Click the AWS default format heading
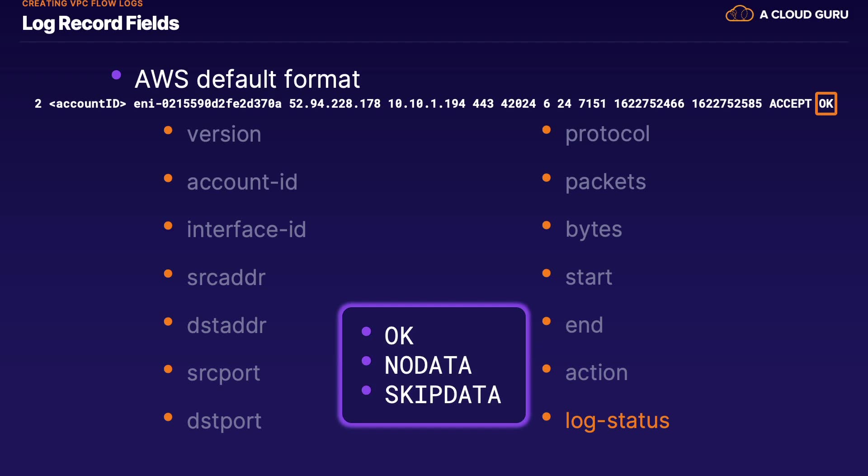 tap(247, 79)
